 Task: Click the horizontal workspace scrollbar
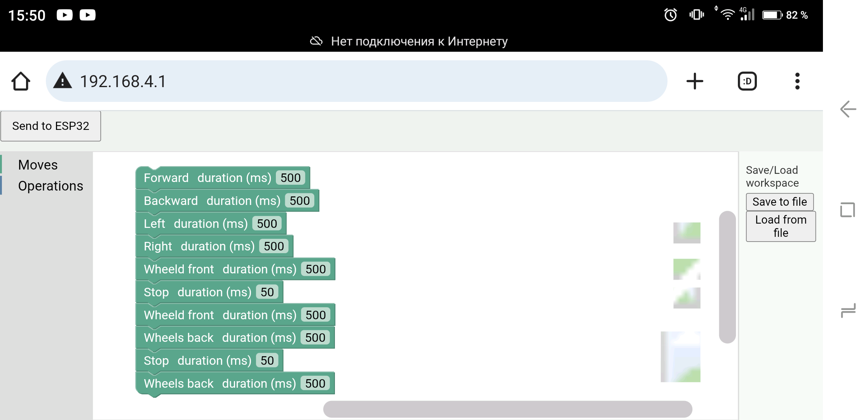click(507, 409)
